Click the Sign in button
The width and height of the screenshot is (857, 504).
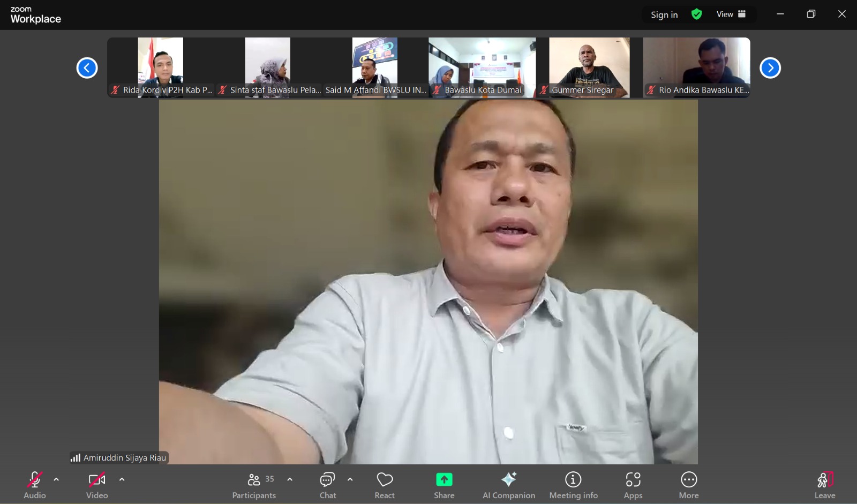[x=664, y=14]
